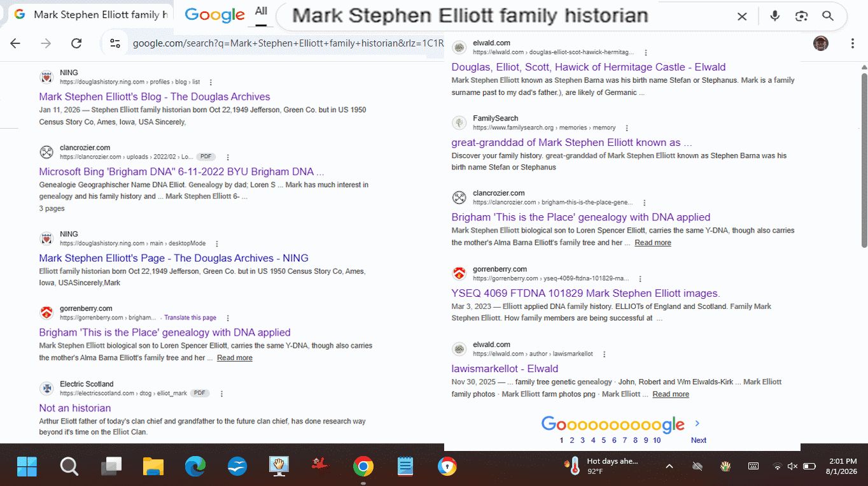Screen dimensions: 868x486
Task: Open Microsoft Edge from the taskbar
Action: (x=195, y=467)
